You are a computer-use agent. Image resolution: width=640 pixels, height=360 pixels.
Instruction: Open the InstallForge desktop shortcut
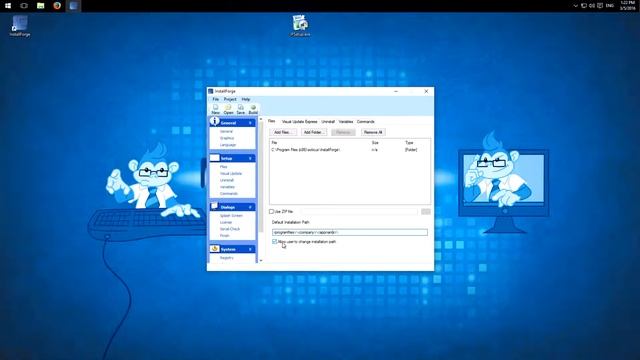click(20, 26)
